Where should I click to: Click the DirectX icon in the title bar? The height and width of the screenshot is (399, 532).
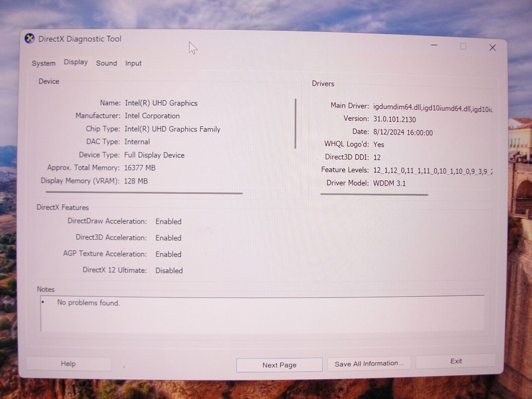point(30,39)
